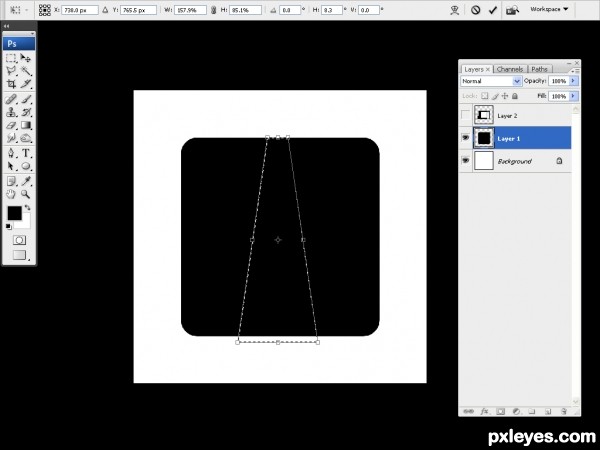Reset default foreground and background colors
600x450 pixels.
8,227
